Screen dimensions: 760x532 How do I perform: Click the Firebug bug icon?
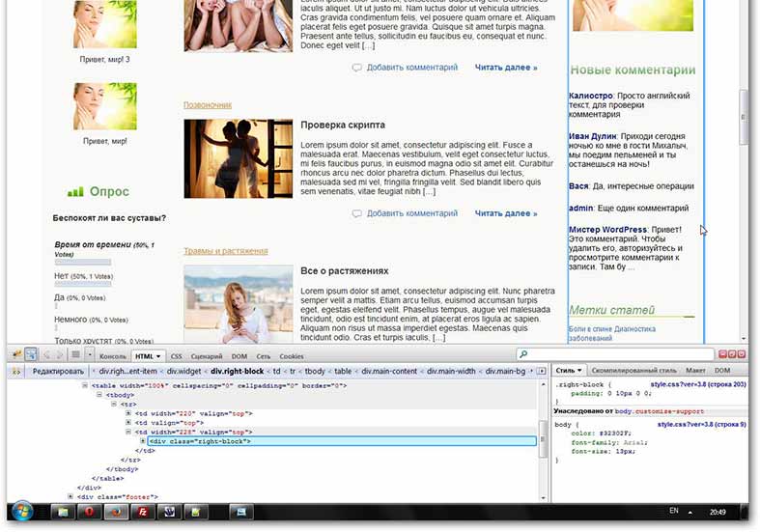[14, 354]
